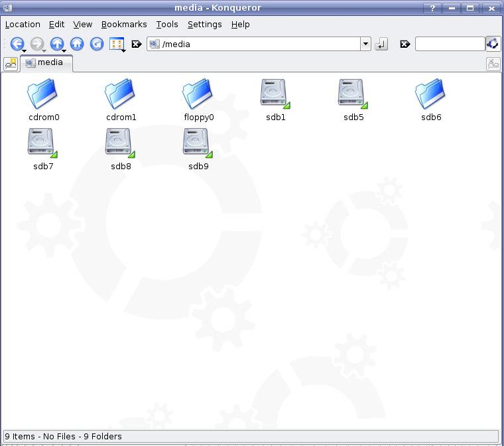Clear the search bar with eraser icon

pos(405,44)
